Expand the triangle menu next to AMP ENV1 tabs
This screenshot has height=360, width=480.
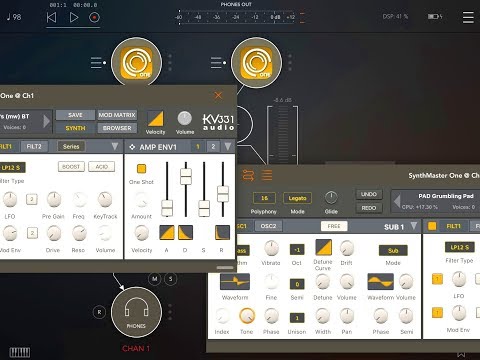[x=228, y=147]
